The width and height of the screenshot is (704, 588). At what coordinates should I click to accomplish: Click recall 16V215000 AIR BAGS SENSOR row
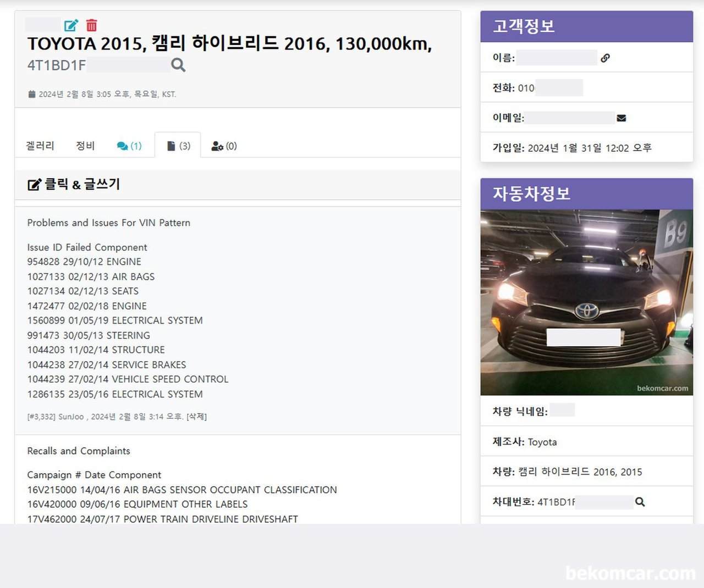coord(182,490)
